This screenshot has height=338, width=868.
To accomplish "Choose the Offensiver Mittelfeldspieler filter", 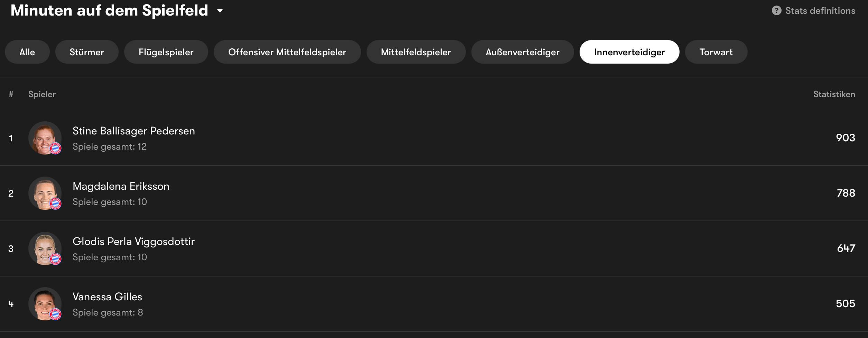I will [x=287, y=52].
